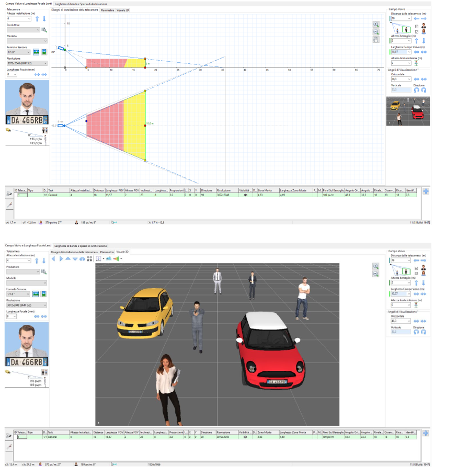Click the megaphone icon in the 3D toolbar

(x=116, y=258)
